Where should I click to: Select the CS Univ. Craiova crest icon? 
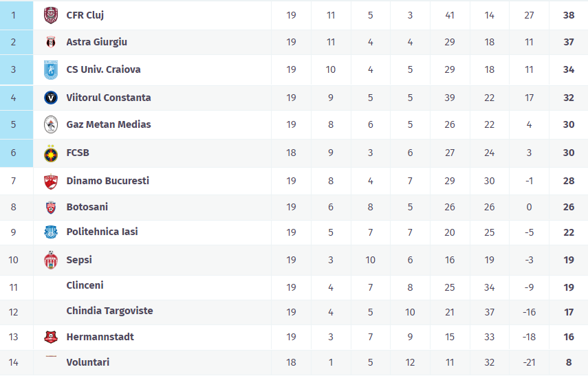click(x=51, y=69)
